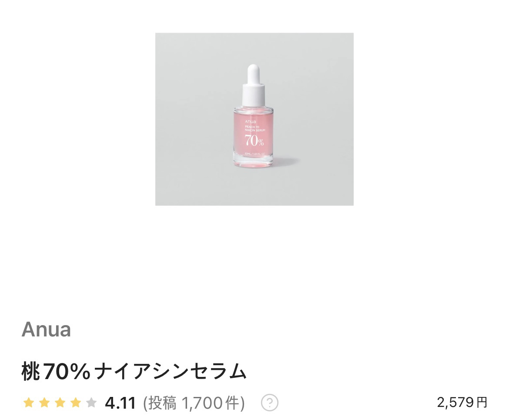Screen dimensions: 509x420
Task: Open the 桃70%ナイアシンセラム product title
Action: coord(134,371)
